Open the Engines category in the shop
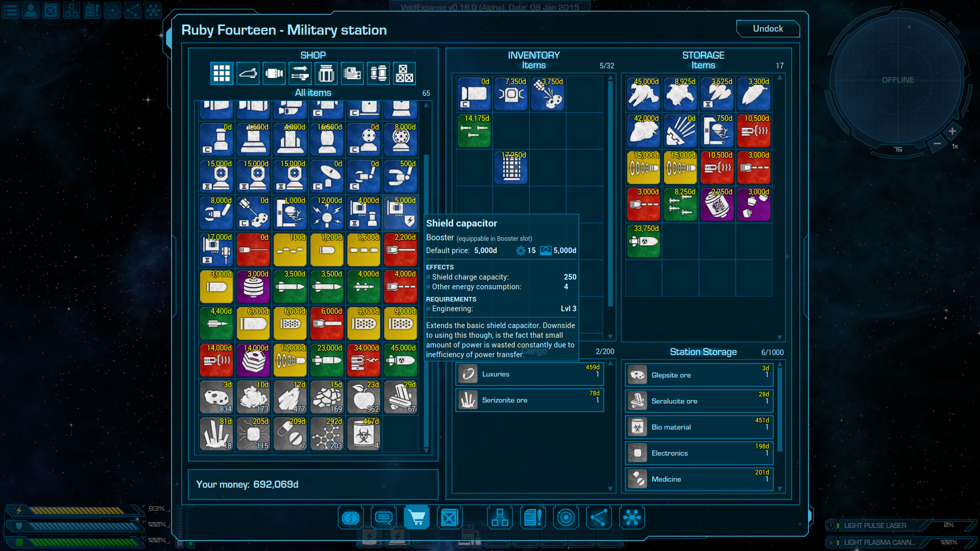The image size is (980, 551). pyautogui.click(x=274, y=73)
